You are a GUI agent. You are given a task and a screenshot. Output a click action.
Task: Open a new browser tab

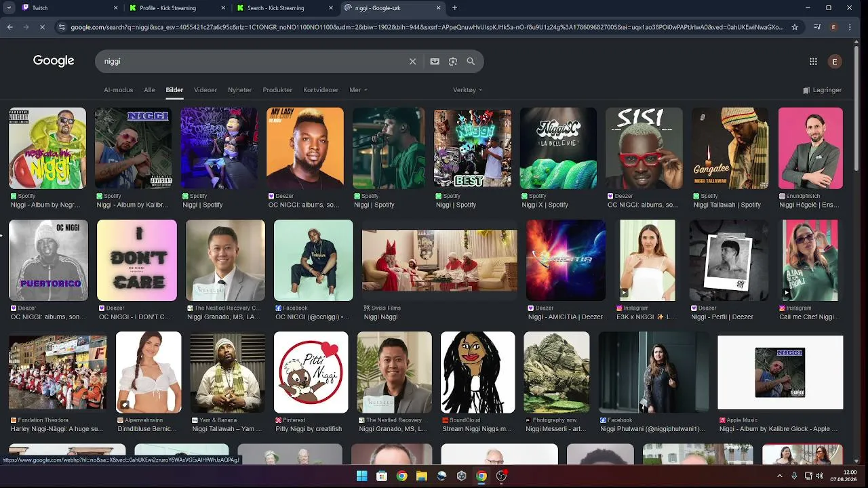454,8
